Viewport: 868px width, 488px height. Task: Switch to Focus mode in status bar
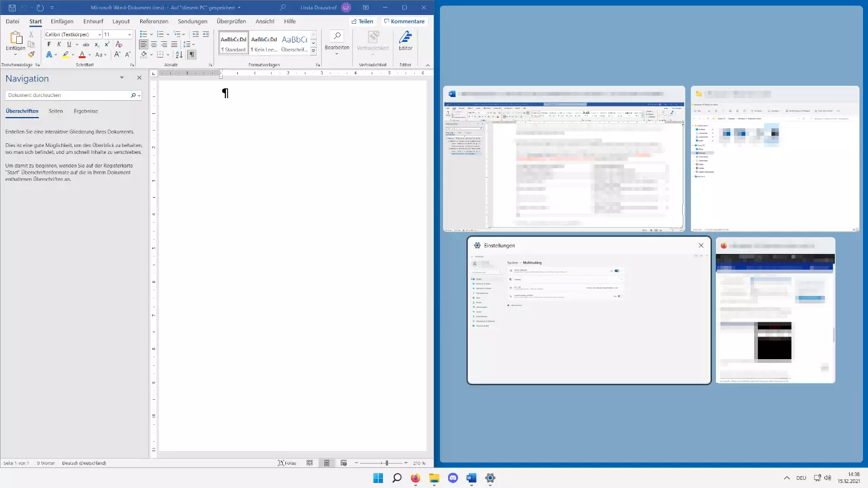coord(287,463)
